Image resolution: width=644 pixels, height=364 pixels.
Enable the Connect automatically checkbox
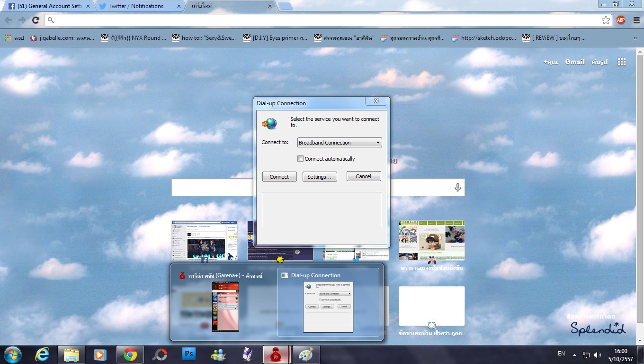point(300,159)
